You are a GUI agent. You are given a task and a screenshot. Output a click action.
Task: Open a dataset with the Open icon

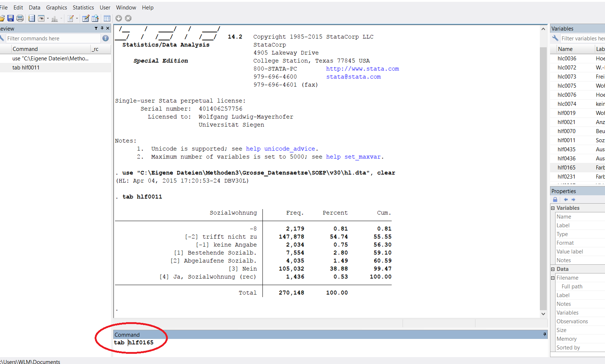(x=3, y=18)
